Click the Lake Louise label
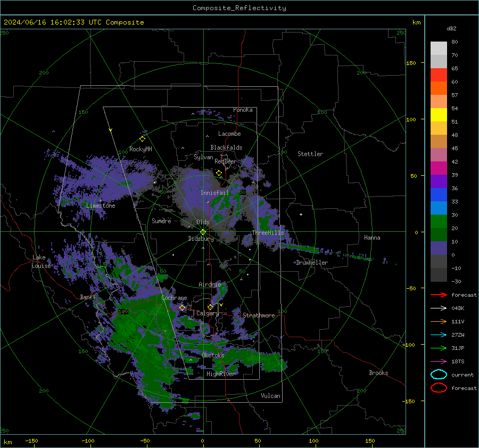This screenshot has height=448, width=479. [x=41, y=262]
